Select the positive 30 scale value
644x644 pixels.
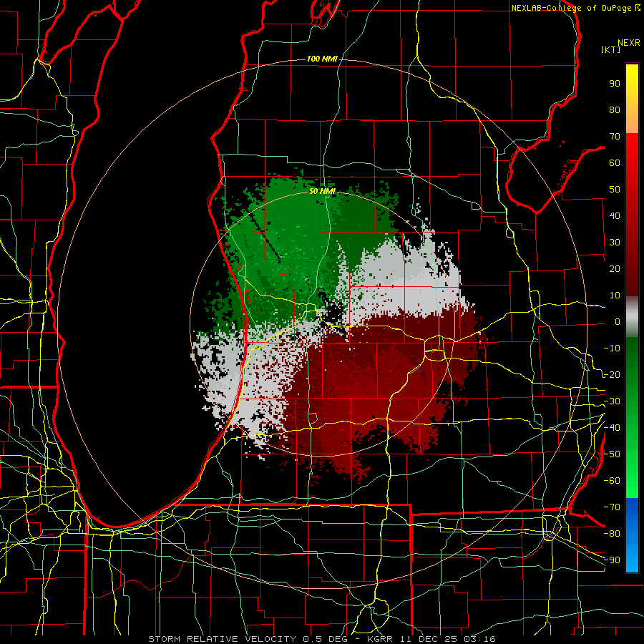[x=615, y=243]
